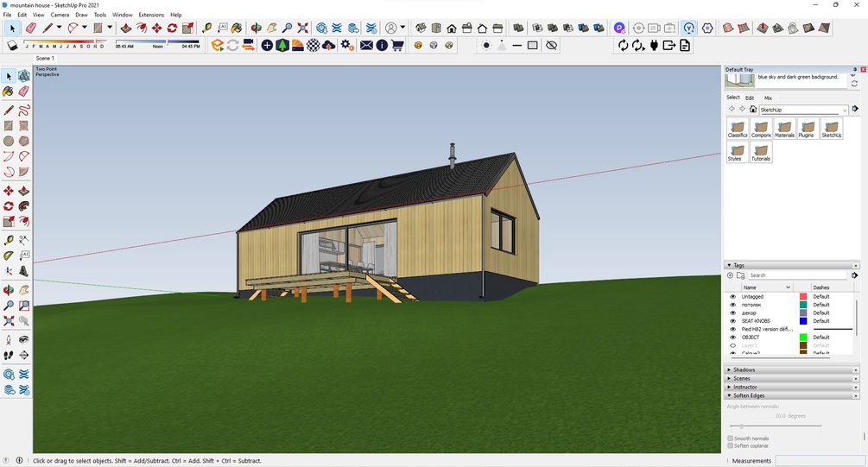
Task: Open the 3D Warehouse icon
Action: pyautogui.click(x=321, y=28)
